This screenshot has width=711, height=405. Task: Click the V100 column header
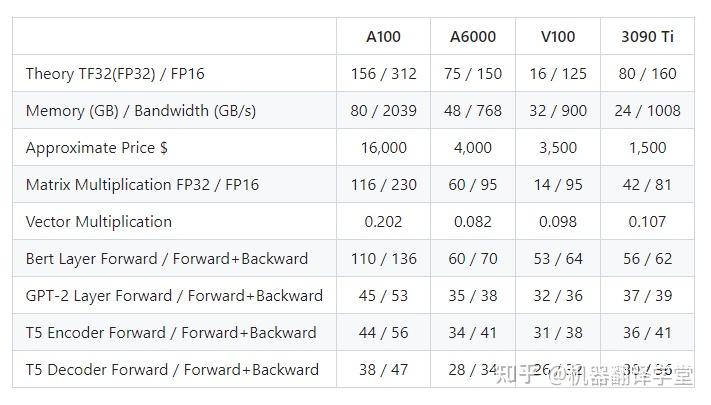click(557, 37)
